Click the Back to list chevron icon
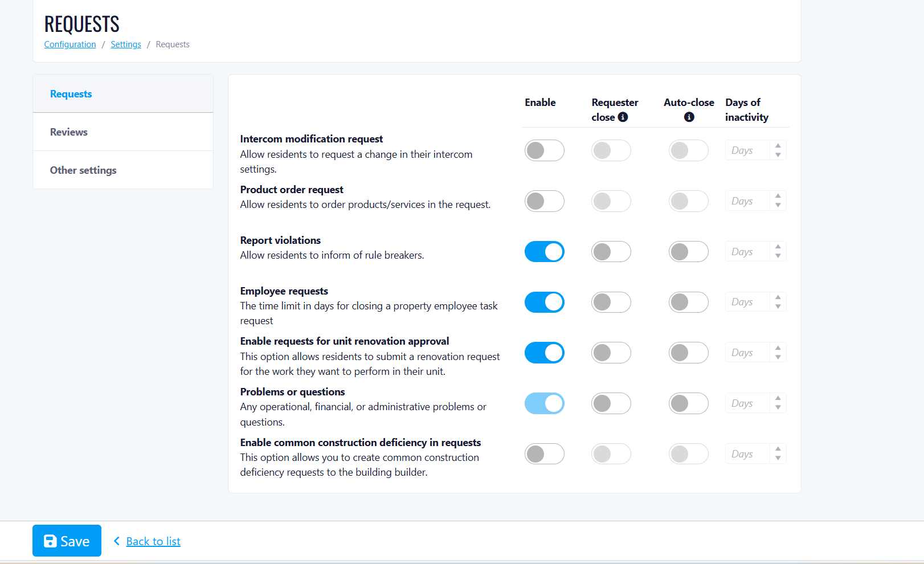This screenshot has height=564, width=924. pos(117,541)
